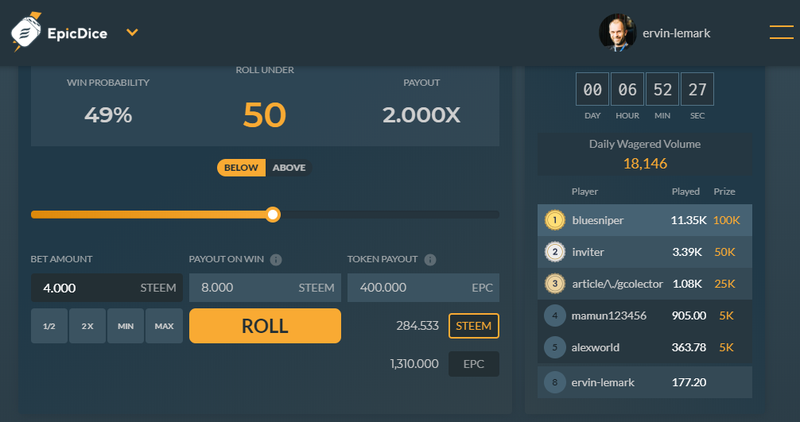Viewport: 800px width, 422px height.
Task: Set the maximum bet with MAX
Action: coord(164,326)
